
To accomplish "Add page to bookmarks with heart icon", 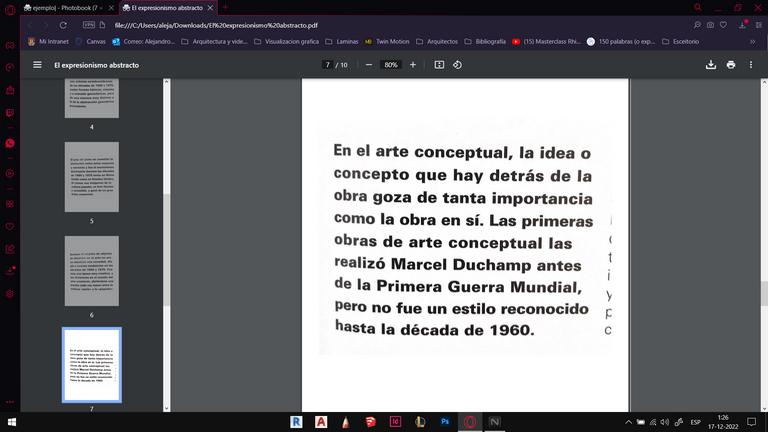I will tap(723, 25).
